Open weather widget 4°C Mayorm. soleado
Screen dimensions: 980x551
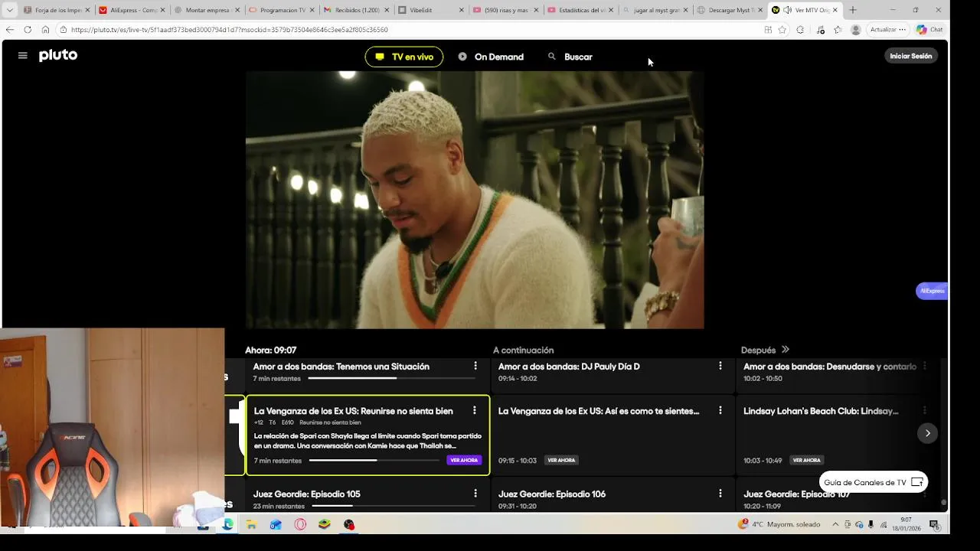[779, 524]
